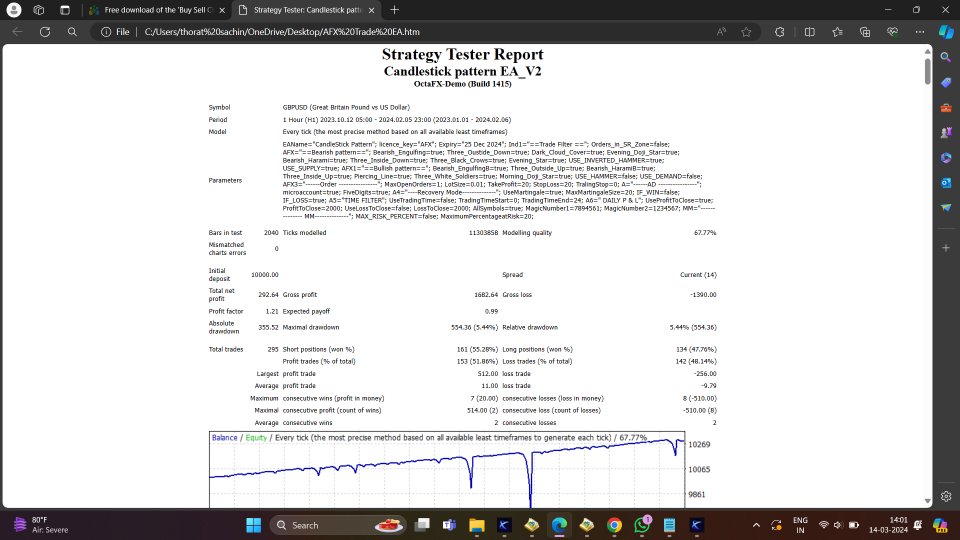Image resolution: width=960 pixels, height=540 pixels.
Task: Open the clock showing 14:01 14-03-2024
Action: [888, 525]
